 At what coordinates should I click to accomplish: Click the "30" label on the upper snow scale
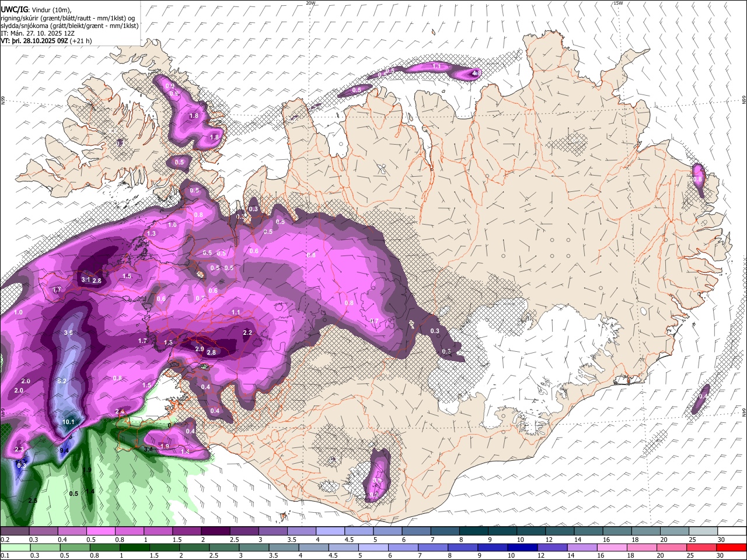721,540
